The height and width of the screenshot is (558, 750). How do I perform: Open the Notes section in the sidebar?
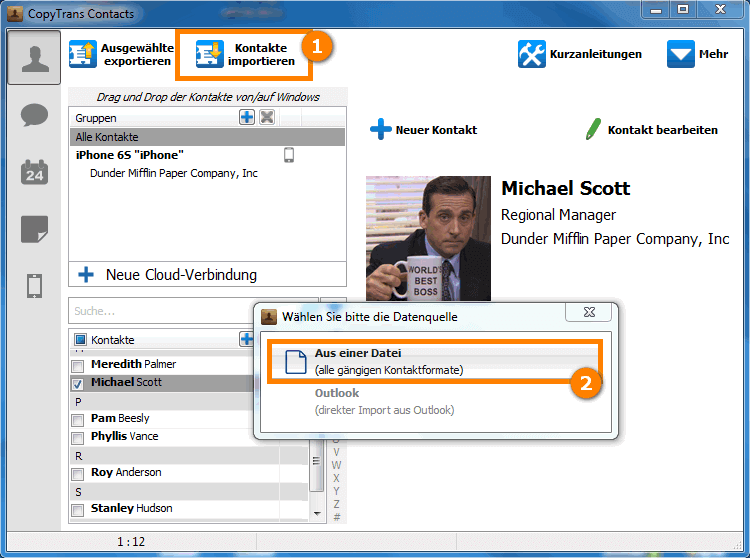tap(34, 229)
